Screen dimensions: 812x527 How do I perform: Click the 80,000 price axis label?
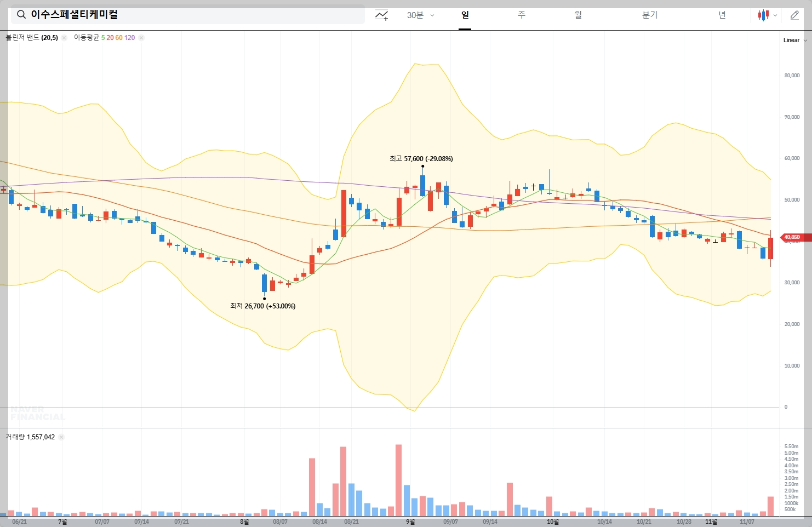[x=792, y=76]
